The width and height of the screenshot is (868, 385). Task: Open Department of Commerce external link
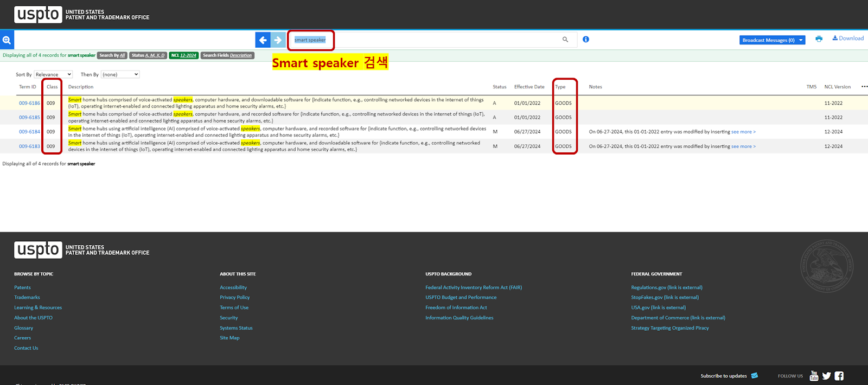(x=678, y=318)
